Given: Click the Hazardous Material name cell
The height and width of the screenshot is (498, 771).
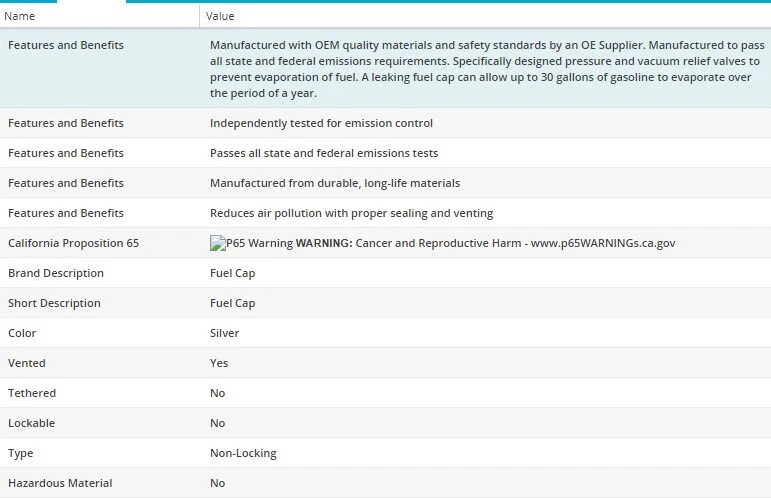Looking at the screenshot, I should point(60,483).
